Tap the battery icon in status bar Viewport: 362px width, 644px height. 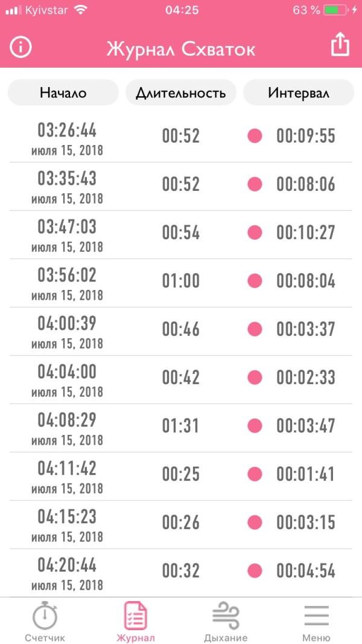[336, 10]
